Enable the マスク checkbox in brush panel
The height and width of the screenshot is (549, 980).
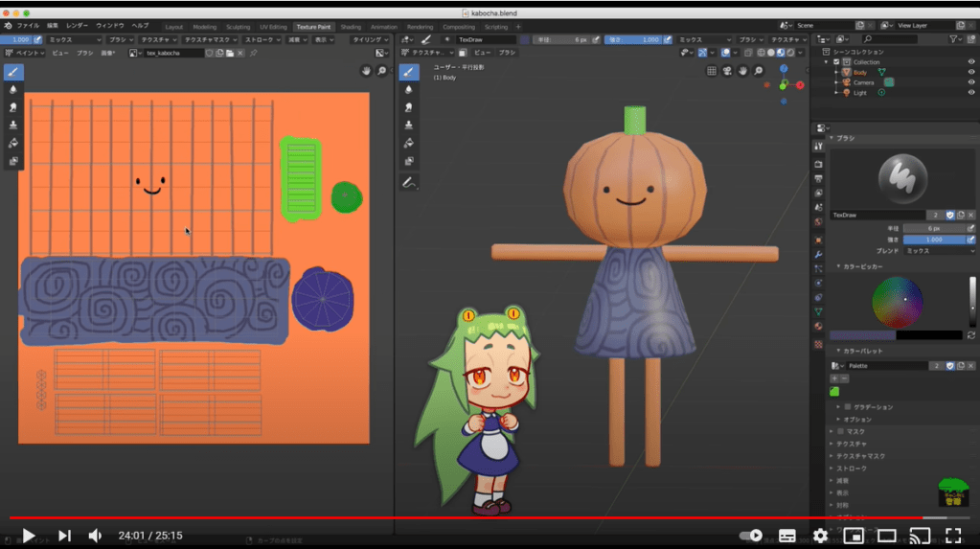pyautogui.click(x=841, y=431)
